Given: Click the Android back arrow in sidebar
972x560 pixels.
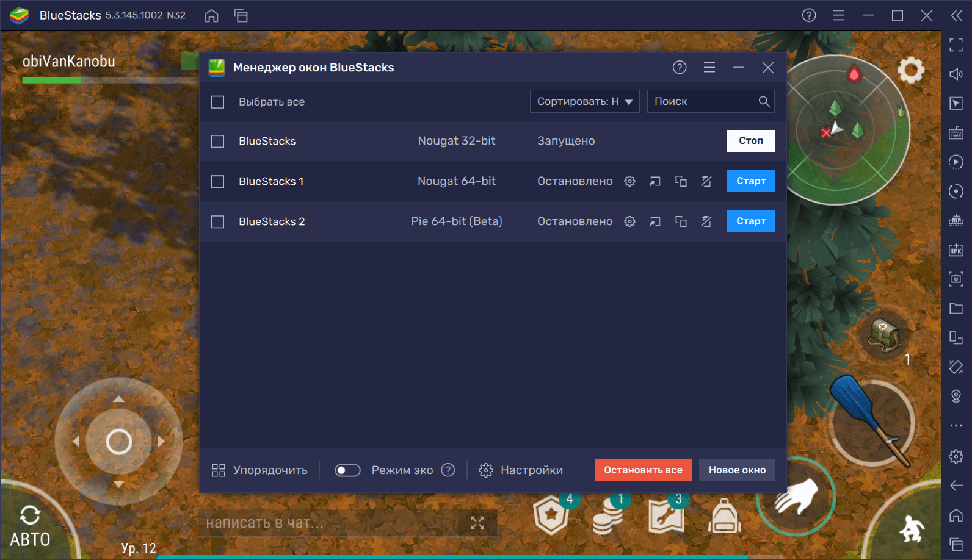Looking at the screenshot, I should click(x=956, y=485).
